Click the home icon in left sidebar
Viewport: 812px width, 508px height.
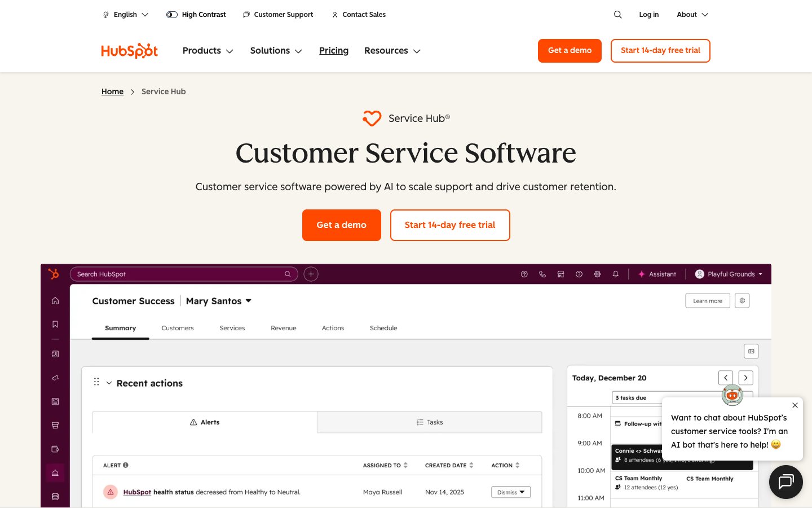55,301
